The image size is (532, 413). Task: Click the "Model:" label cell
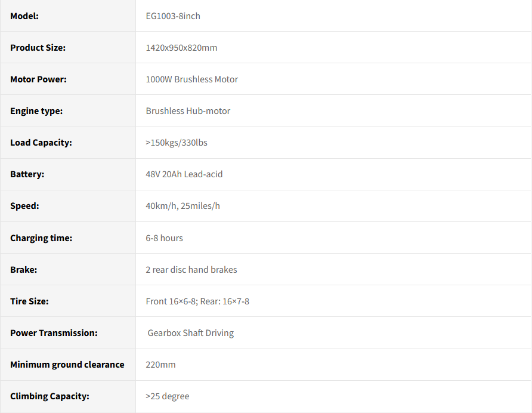pyautogui.click(x=24, y=16)
